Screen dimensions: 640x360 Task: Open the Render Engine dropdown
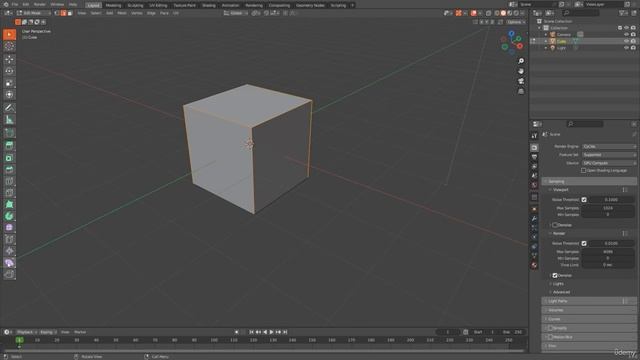pos(609,147)
